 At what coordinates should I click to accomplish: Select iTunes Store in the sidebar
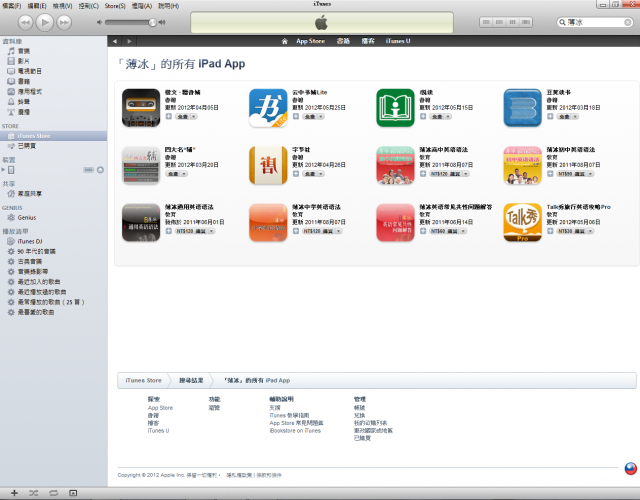coord(53,136)
